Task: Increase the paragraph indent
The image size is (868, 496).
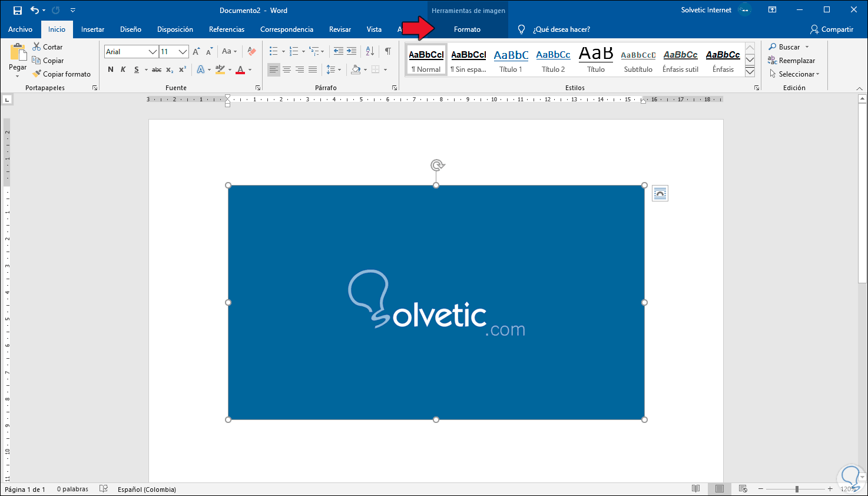Action: pos(352,51)
